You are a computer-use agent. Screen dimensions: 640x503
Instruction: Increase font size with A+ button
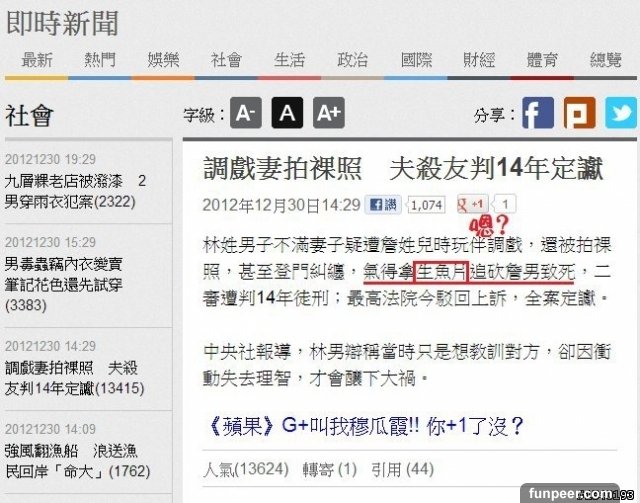coord(329,113)
